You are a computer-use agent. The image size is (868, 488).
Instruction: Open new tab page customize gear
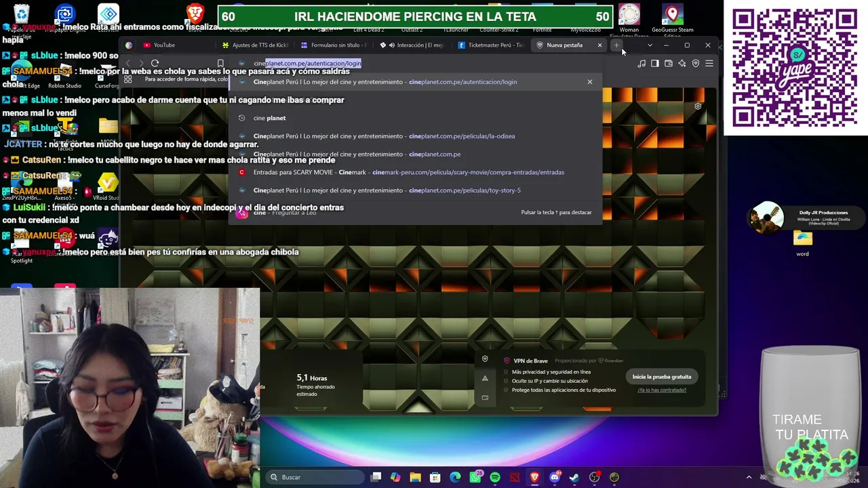click(x=698, y=106)
